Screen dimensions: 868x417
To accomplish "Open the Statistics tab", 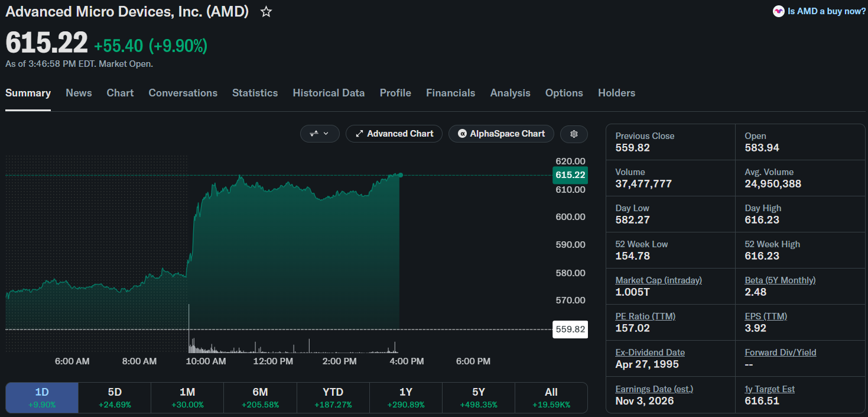I will (255, 93).
